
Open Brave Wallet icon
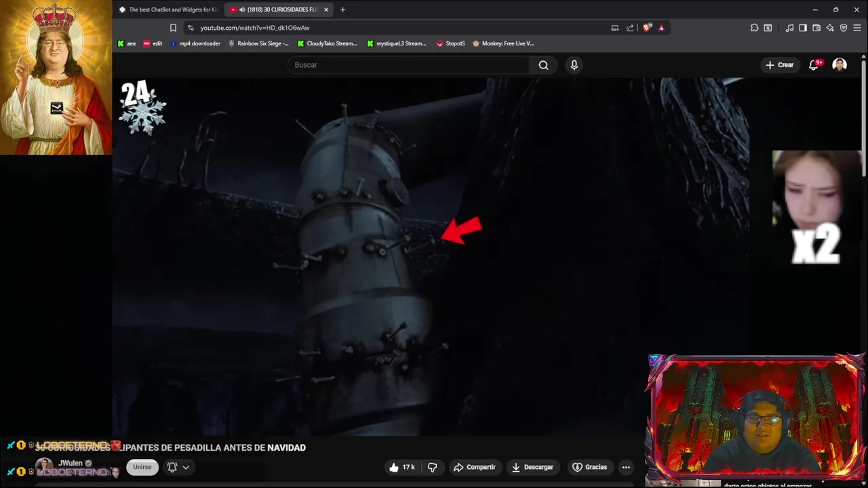(816, 28)
